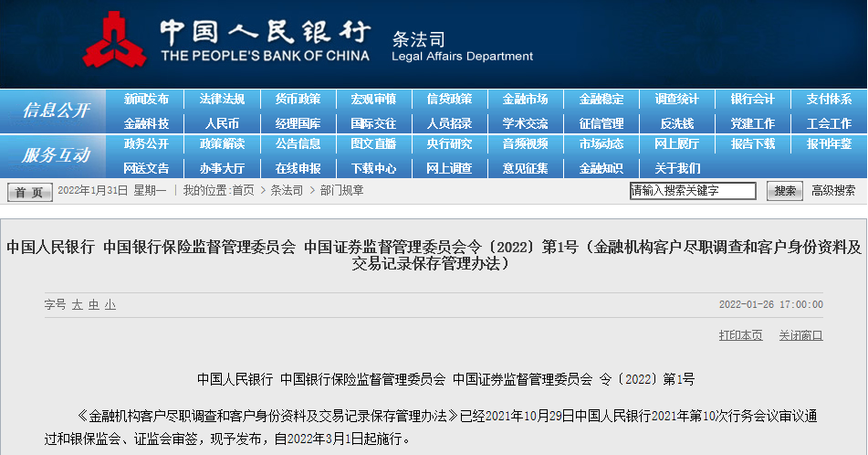Open 图文直播 menu item
The image size is (868, 455).
pyautogui.click(x=373, y=144)
